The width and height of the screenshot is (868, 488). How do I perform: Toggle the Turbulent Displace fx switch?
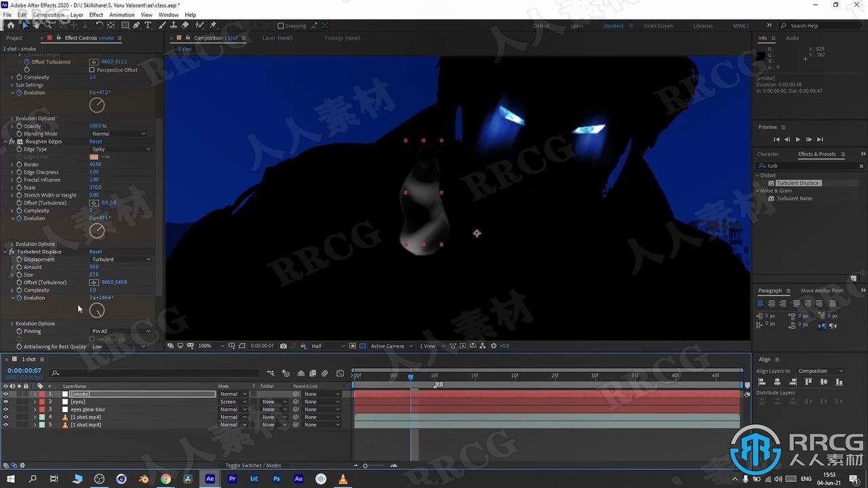[12, 251]
